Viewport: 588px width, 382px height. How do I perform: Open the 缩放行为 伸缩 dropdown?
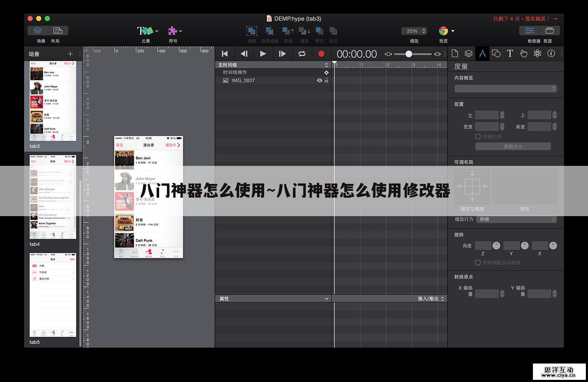tap(516, 219)
